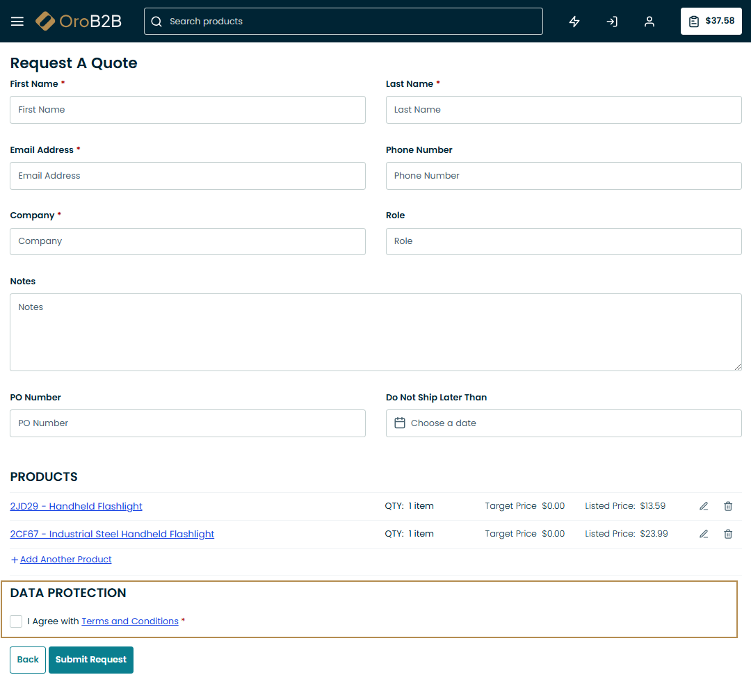The width and height of the screenshot is (751, 700).
Task: Open the Terms and Conditions link
Action: click(x=130, y=621)
